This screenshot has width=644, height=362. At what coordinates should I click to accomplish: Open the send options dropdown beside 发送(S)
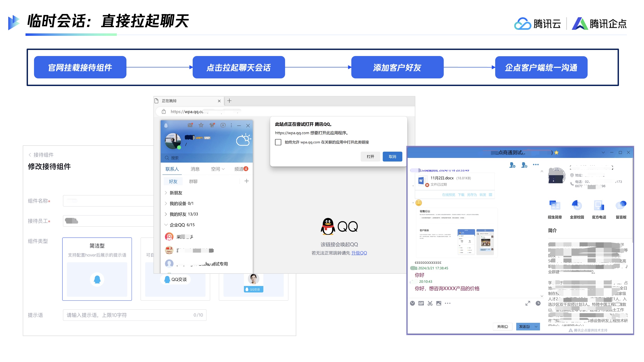point(536,326)
